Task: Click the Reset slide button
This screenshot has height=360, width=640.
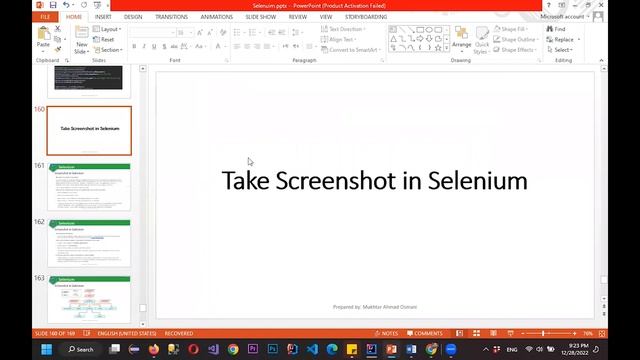Action: (x=104, y=39)
